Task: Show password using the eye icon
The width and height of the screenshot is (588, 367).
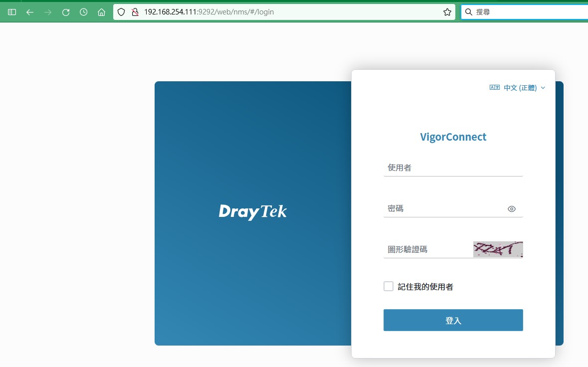Action: pyautogui.click(x=511, y=209)
